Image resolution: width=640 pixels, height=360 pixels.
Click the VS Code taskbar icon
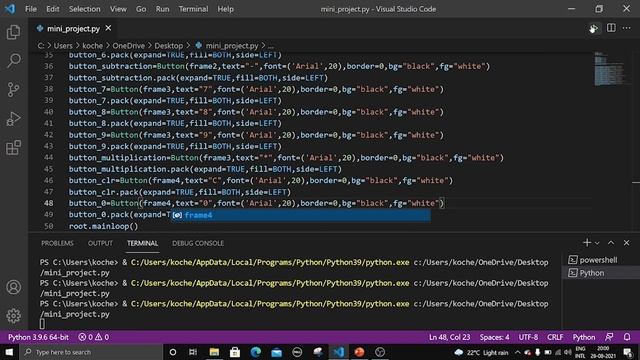[338, 352]
